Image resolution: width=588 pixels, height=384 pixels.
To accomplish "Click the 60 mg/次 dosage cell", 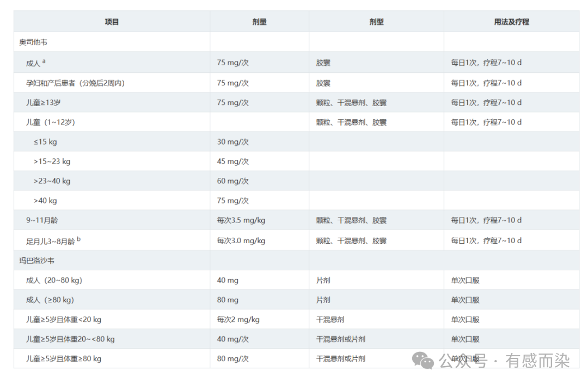I will coord(232,181).
